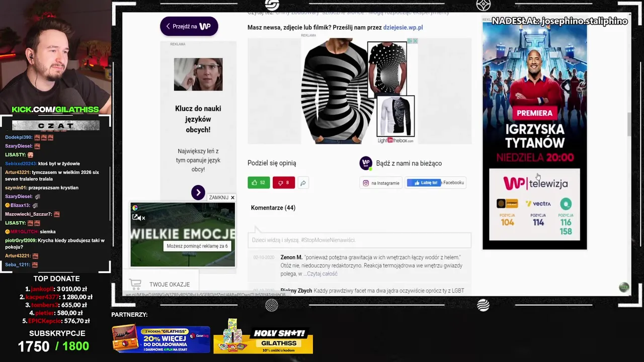
Task: Click the share arrow icon next to votes
Action: coord(303,183)
